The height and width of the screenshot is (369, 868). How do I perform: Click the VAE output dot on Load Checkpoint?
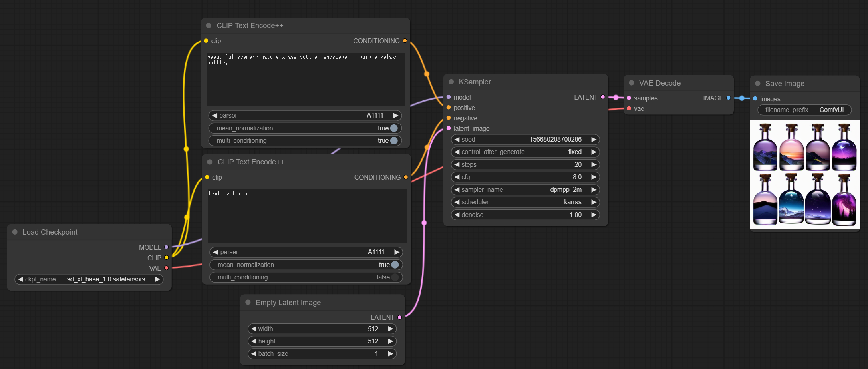[166, 268]
